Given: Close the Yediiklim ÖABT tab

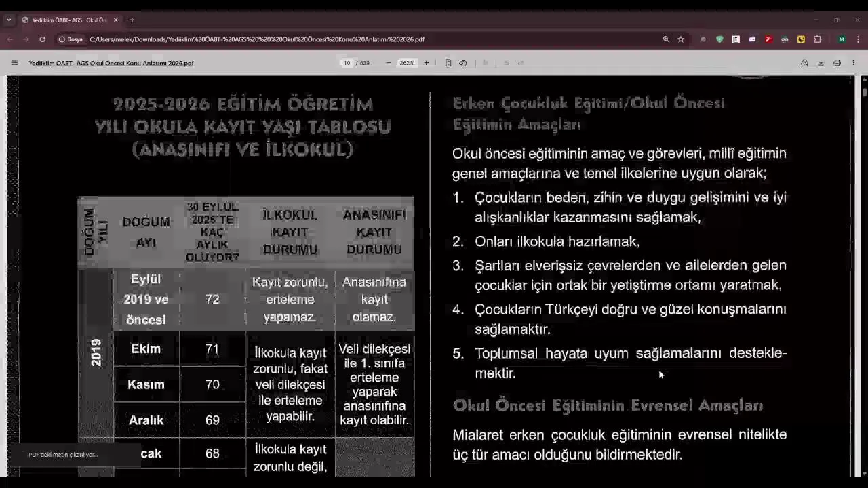Looking at the screenshot, I should click(115, 20).
